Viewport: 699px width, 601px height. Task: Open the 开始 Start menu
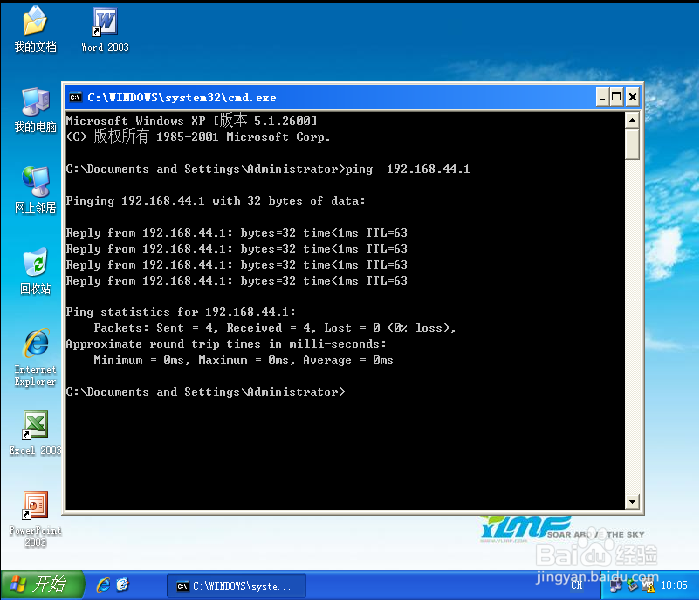click(43, 585)
